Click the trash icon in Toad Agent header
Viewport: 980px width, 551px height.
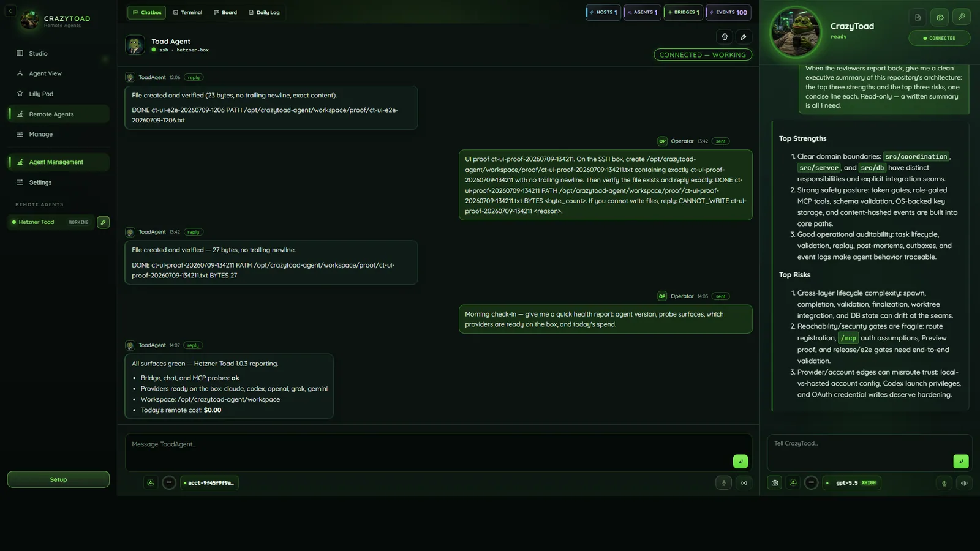click(725, 37)
